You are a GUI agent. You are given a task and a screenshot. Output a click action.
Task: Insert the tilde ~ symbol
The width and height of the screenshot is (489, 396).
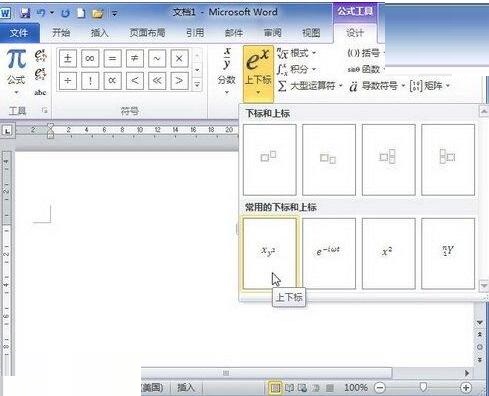tap(157, 59)
